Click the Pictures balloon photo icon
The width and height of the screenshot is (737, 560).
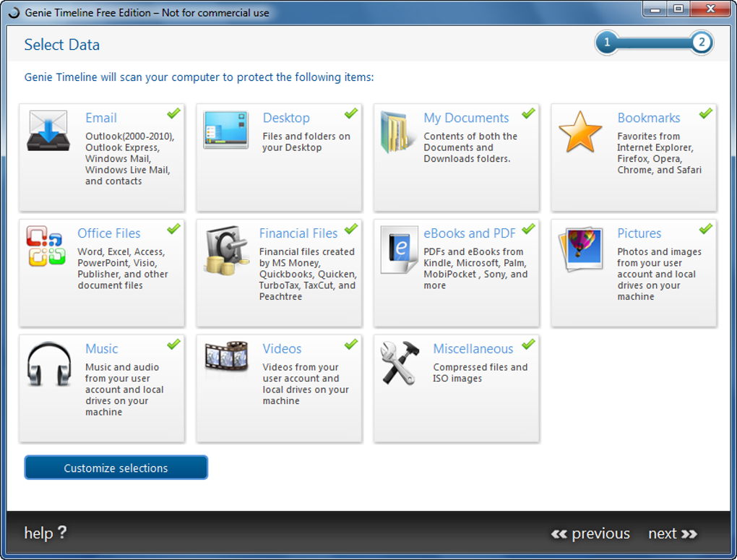581,249
